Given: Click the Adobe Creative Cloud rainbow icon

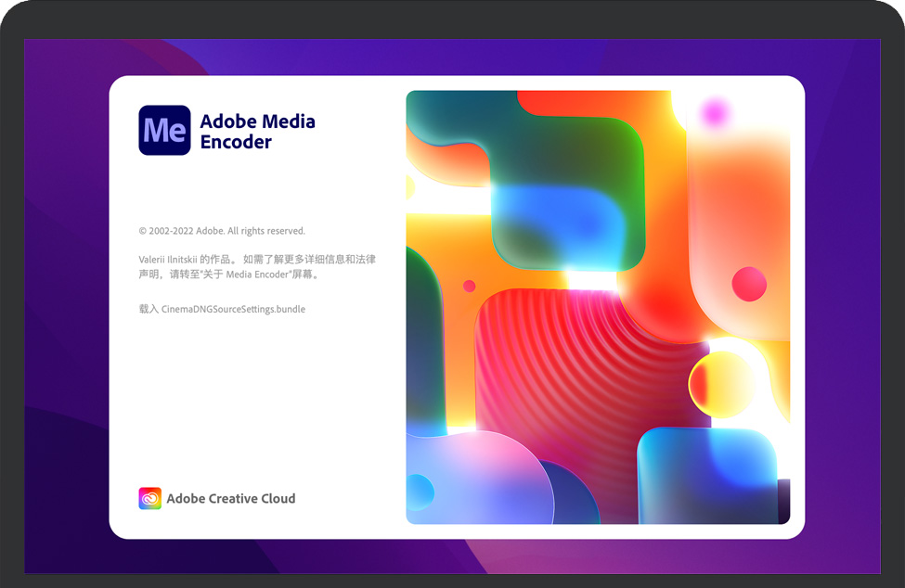Looking at the screenshot, I should click(149, 498).
